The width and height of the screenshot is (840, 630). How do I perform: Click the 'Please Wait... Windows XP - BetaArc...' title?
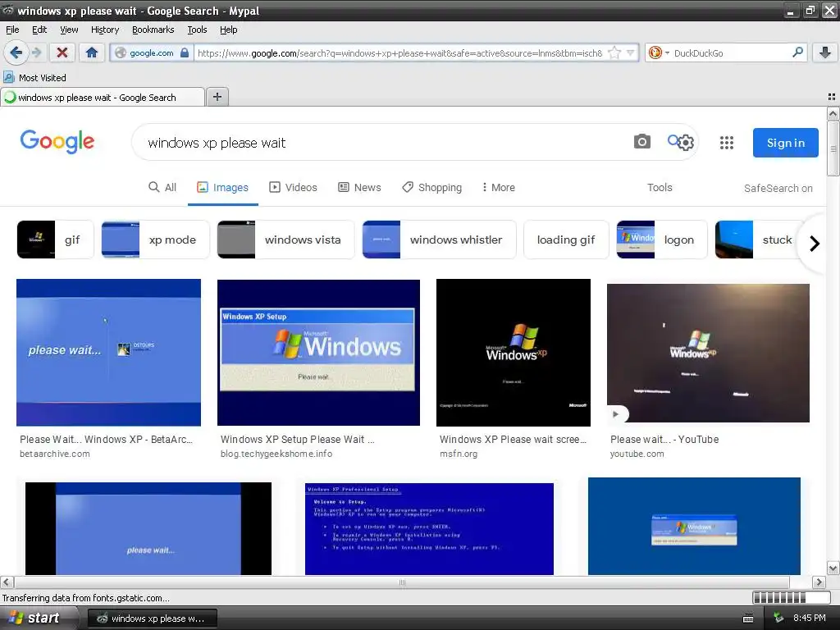tap(106, 440)
